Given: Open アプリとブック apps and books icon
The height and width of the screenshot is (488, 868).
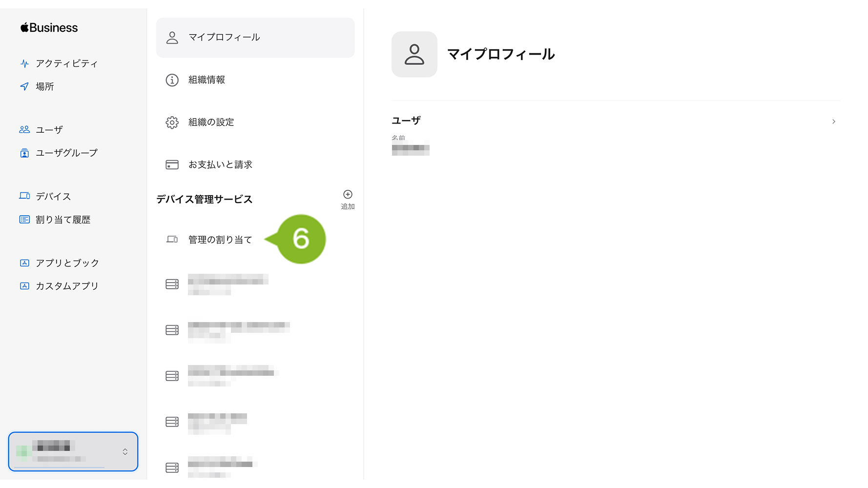Looking at the screenshot, I should click(x=24, y=263).
